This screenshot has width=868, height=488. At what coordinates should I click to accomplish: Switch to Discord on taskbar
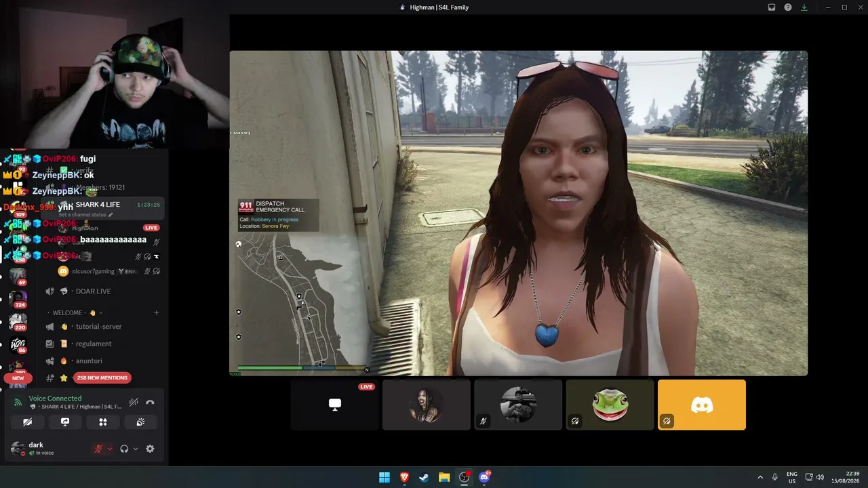pyautogui.click(x=484, y=477)
